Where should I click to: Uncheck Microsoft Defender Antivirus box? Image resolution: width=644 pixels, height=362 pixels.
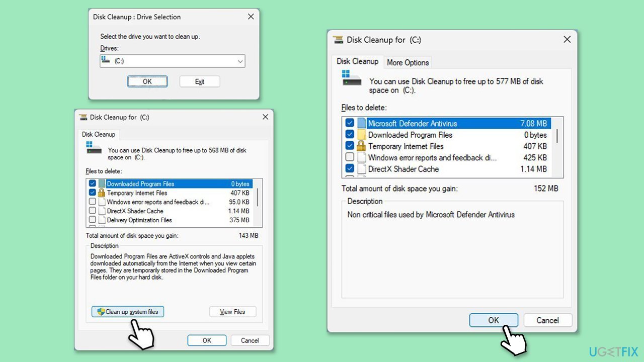point(350,123)
